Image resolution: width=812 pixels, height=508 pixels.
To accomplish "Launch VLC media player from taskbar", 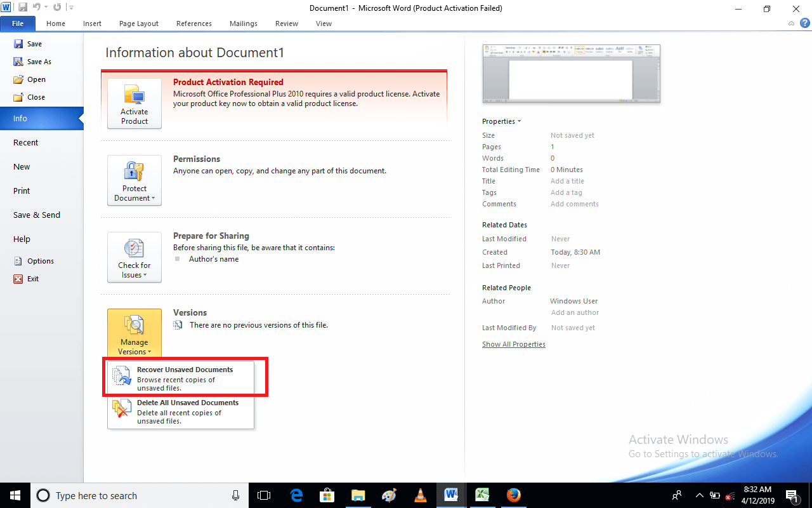I will pyautogui.click(x=421, y=495).
